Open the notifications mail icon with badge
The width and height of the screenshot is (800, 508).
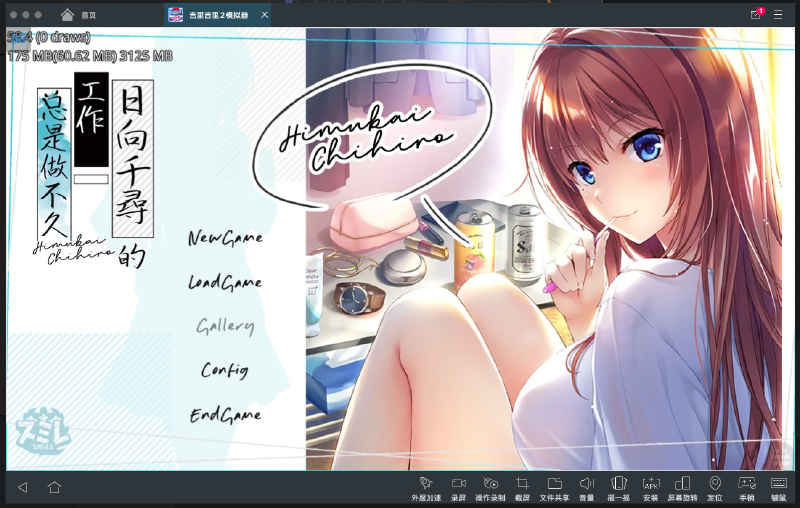click(756, 15)
